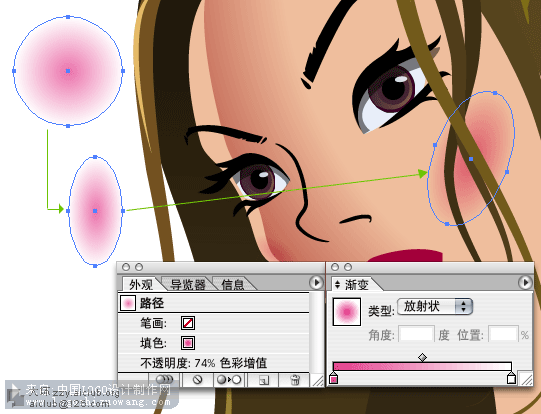Open the 类型 放射状 gradient type dropdown
This screenshot has height=414, width=541.
(x=435, y=306)
